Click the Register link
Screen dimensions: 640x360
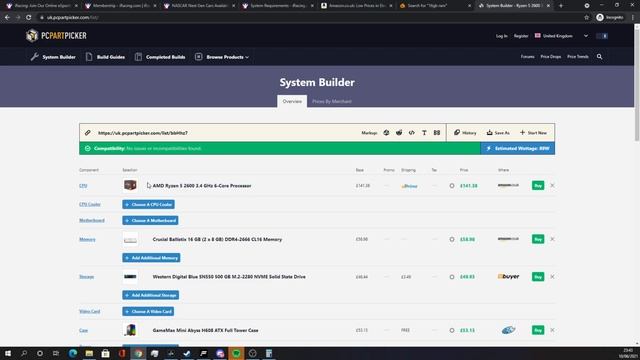[x=521, y=36]
